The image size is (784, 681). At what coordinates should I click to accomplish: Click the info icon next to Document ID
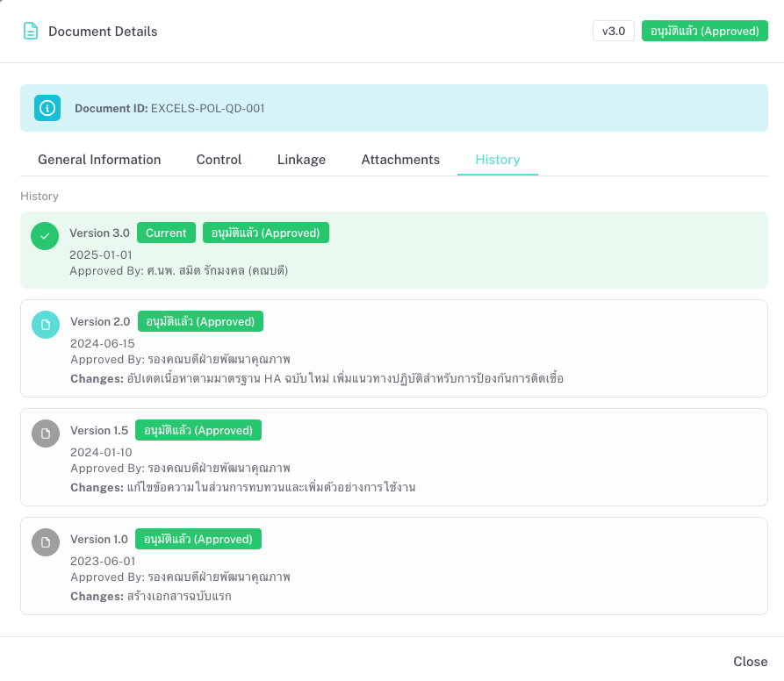[x=47, y=108]
